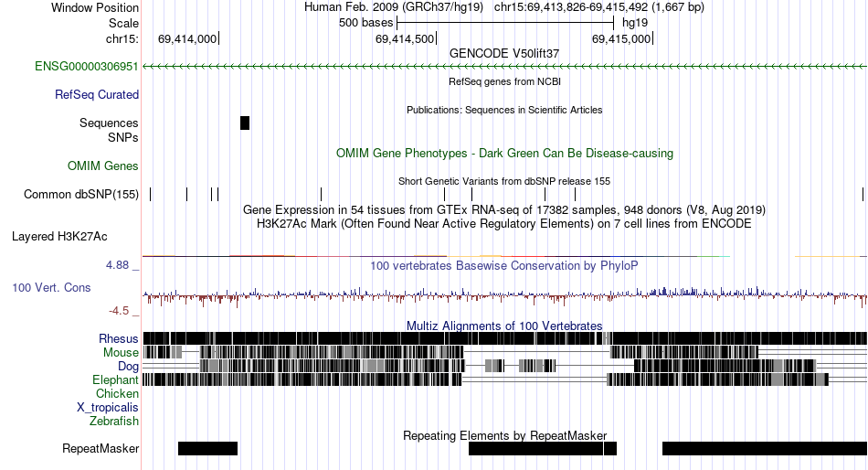
Task: Click Publications: Sequences in Scientific Articles title
Action: tap(504, 110)
